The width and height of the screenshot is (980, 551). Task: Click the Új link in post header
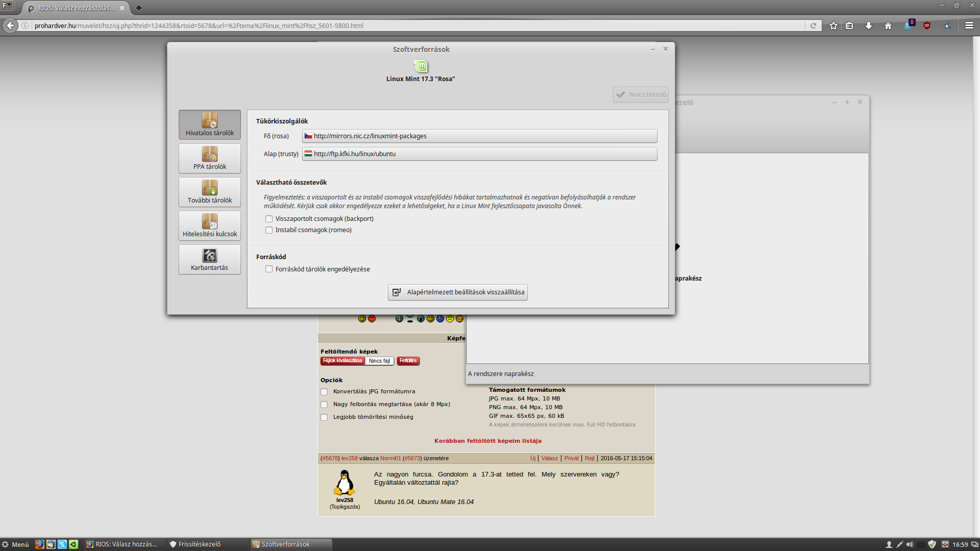tap(533, 458)
